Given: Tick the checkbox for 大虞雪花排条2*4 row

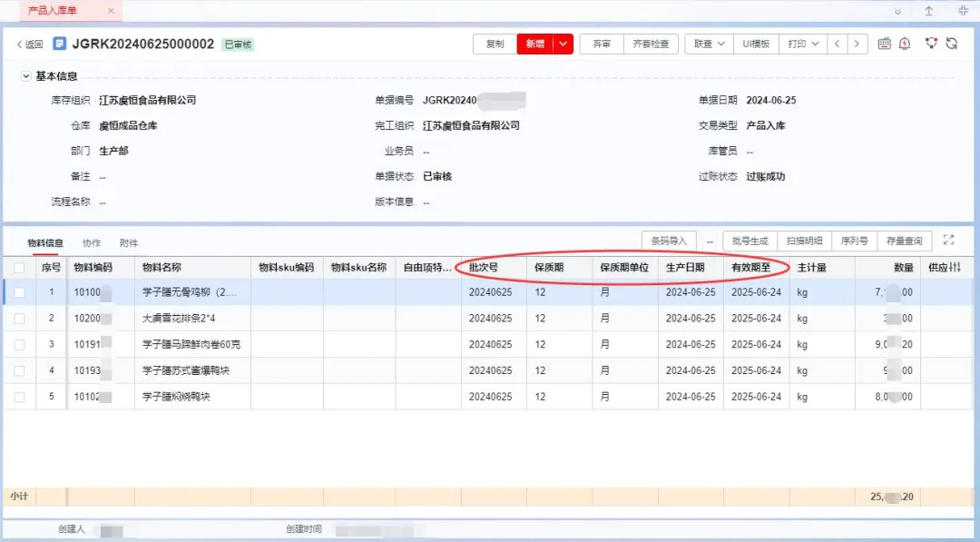Looking at the screenshot, I should 21,319.
